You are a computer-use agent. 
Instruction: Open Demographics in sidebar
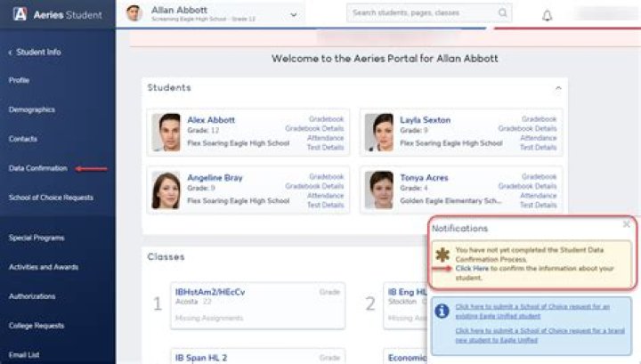coord(32,109)
